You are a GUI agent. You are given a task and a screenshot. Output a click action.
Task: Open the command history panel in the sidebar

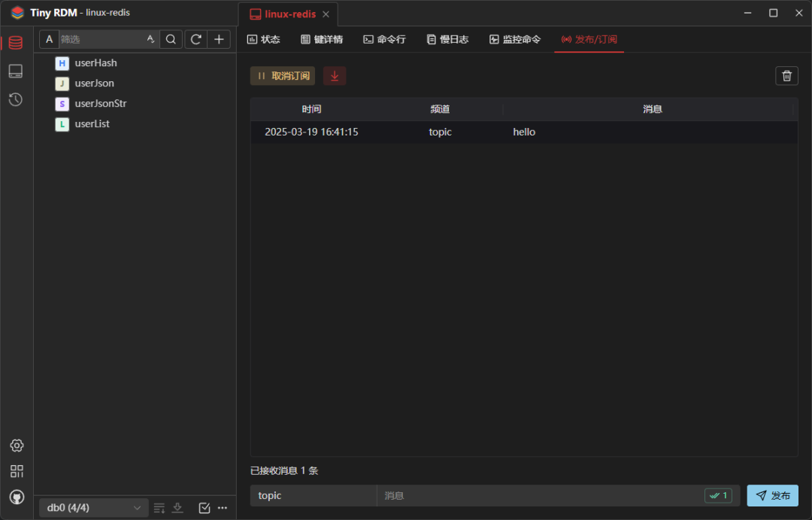pos(16,99)
